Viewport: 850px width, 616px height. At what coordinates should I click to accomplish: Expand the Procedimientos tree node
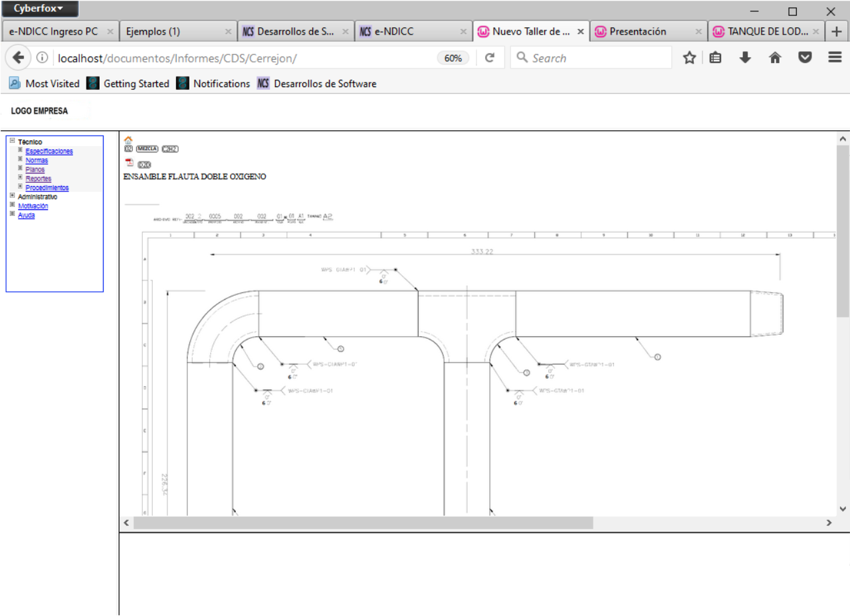pos(20,187)
